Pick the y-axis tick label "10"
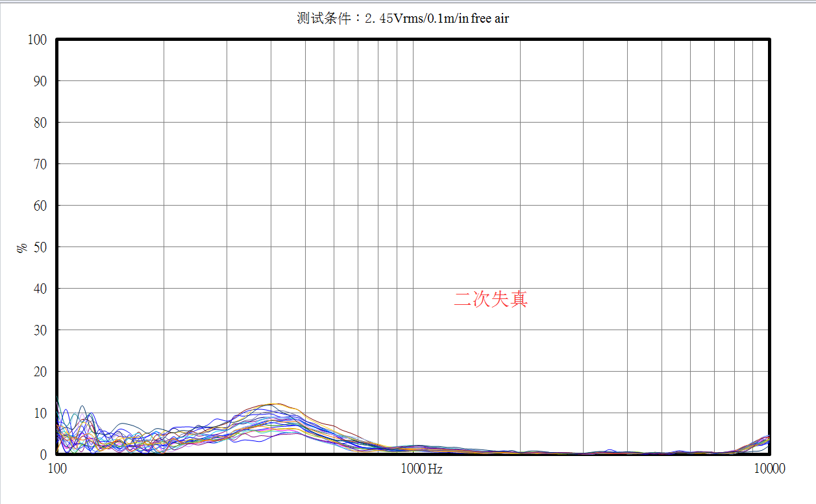Viewport: 816px width, 504px height. pyautogui.click(x=40, y=413)
